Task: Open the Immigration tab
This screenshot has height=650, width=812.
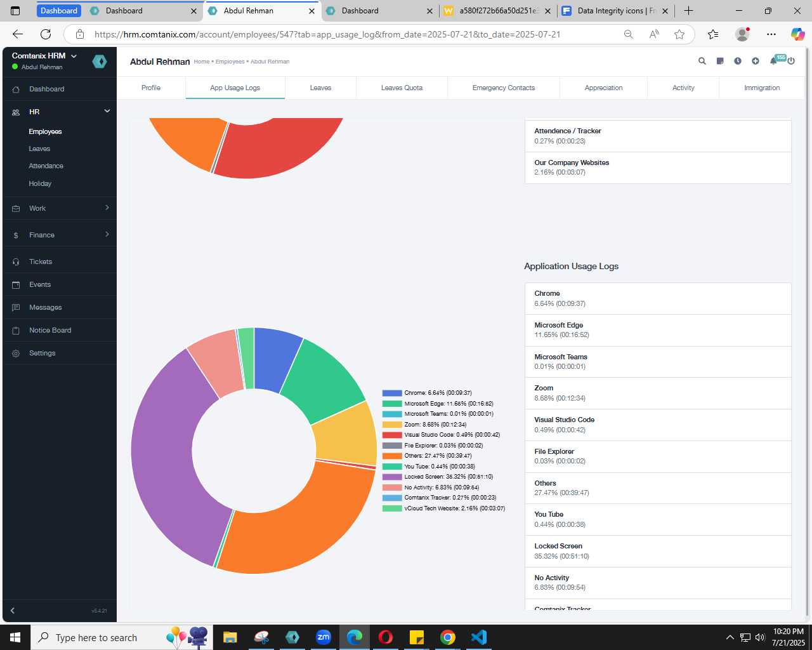Action: click(762, 88)
